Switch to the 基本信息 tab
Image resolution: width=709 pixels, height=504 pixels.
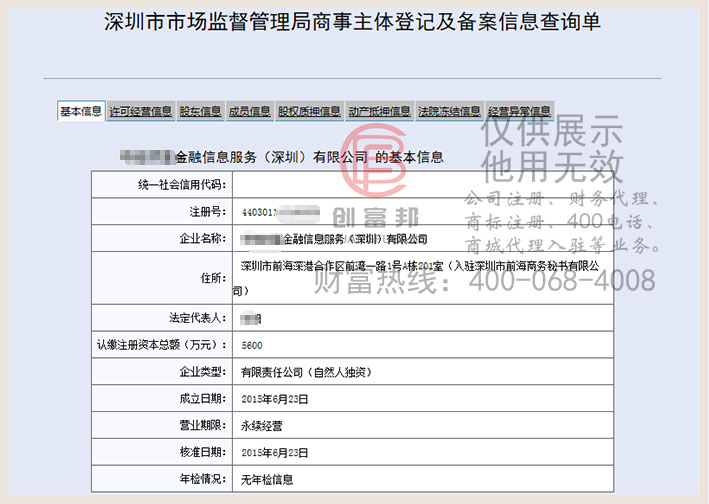click(81, 111)
